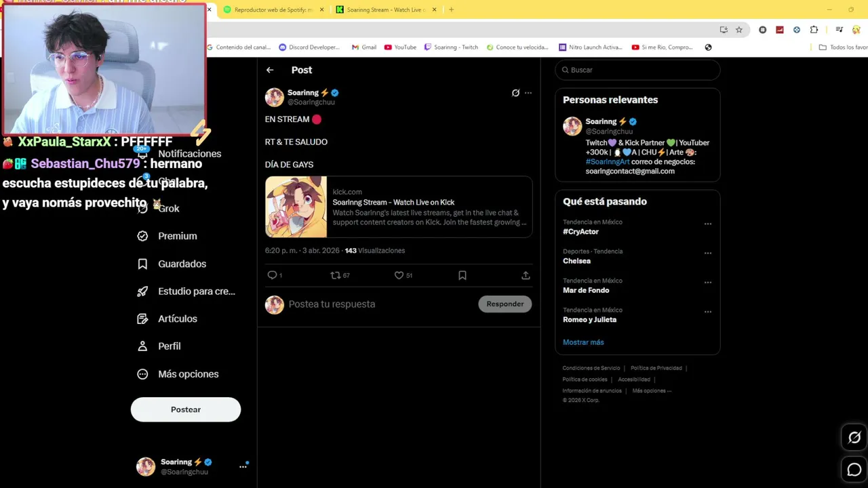Open the floating messages chat button

click(x=854, y=469)
